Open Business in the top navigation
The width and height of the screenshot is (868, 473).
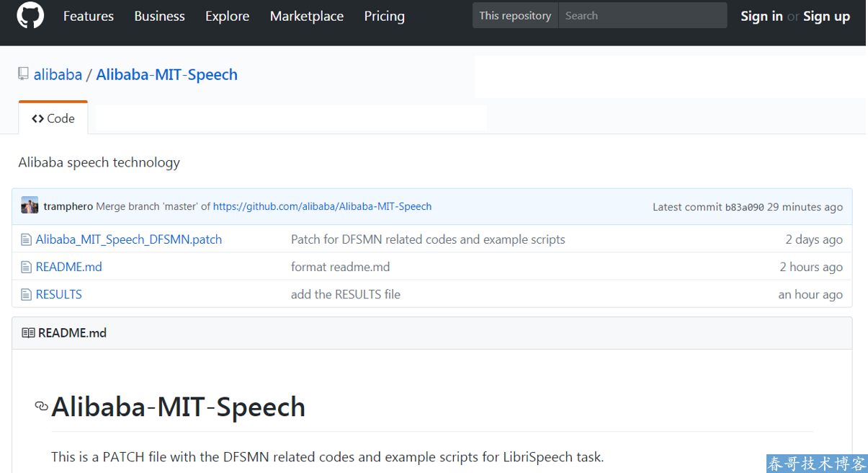click(159, 16)
